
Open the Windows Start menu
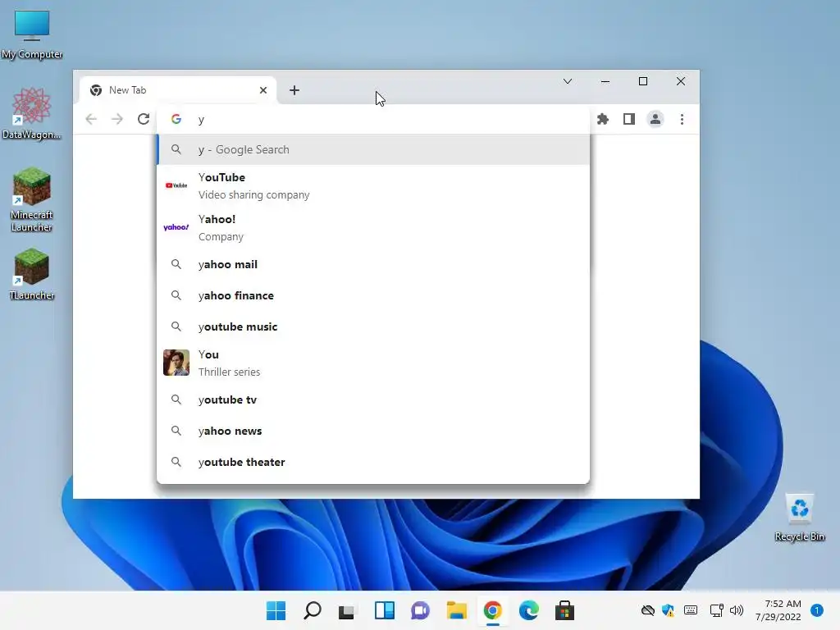pyautogui.click(x=276, y=610)
